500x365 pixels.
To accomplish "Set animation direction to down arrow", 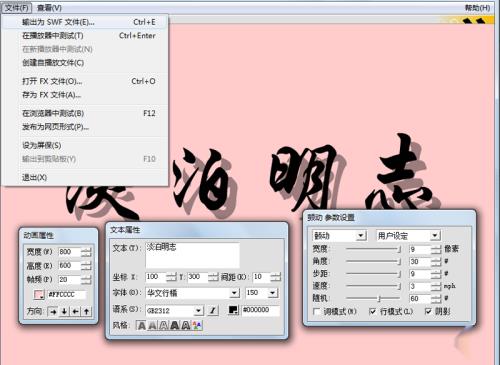I will 64,311.
